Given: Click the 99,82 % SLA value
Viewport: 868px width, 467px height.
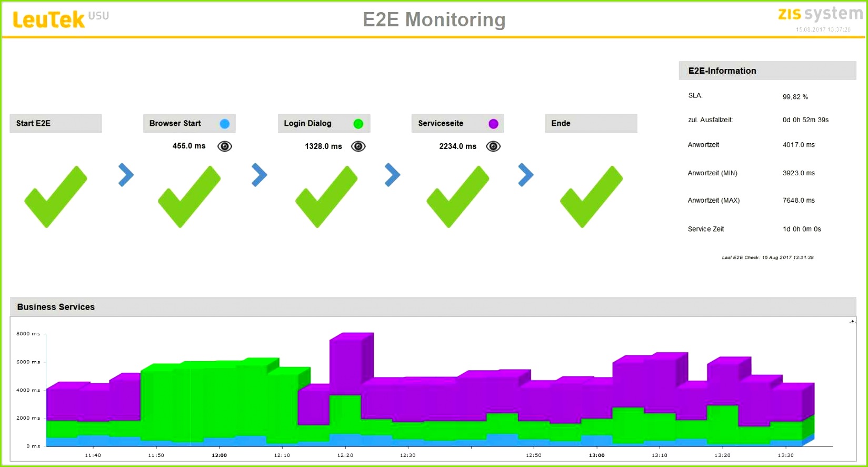Looking at the screenshot, I should tap(795, 97).
